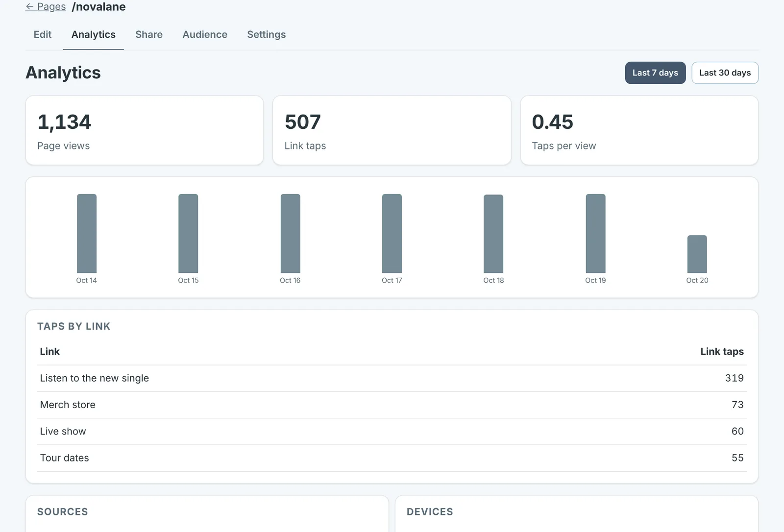The width and height of the screenshot is (784, 532).
Task: Click the Oct 15 chart bar
Action: [188, 233]
